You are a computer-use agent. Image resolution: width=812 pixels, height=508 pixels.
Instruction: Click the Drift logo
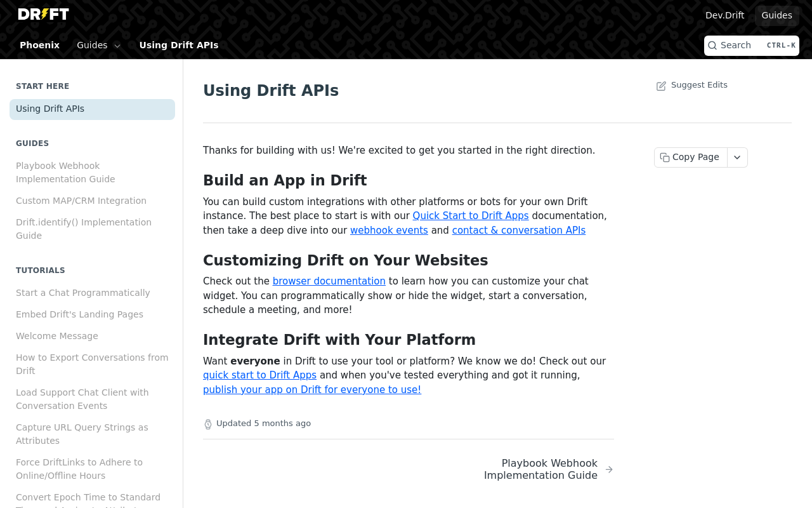(43, 14)
